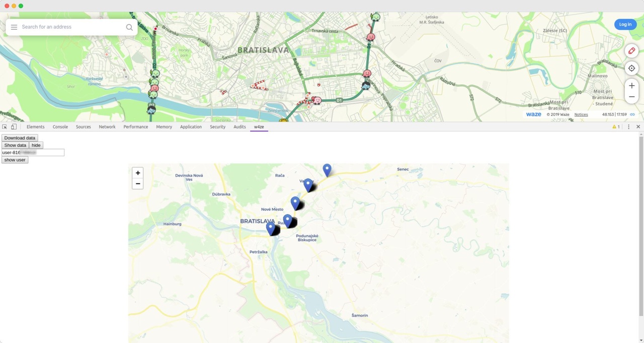644x343 pixels.
Task: Select the w4ze tab
Action: (259, 127)
